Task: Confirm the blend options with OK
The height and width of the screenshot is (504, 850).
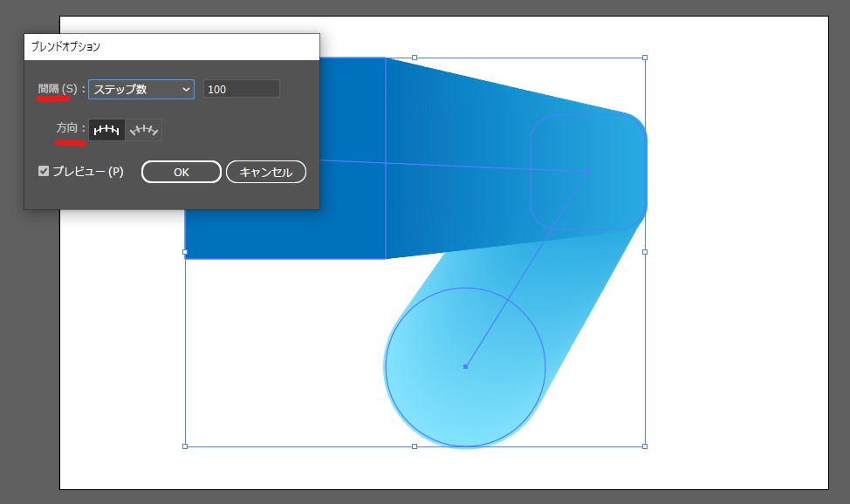Action: coord(181,172)
